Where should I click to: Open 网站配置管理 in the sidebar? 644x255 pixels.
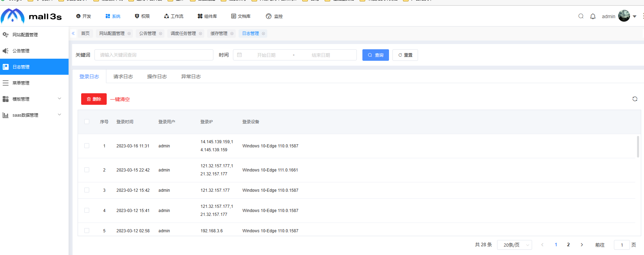point(34,35)
